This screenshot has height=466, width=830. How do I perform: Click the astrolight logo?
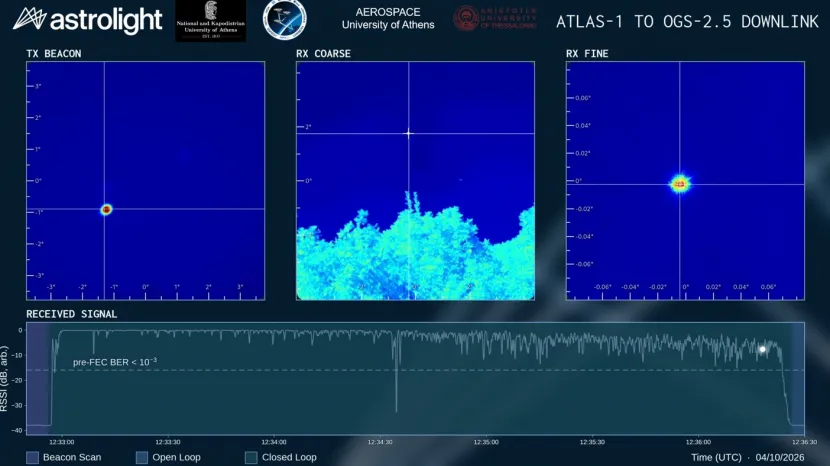[87, 20]
